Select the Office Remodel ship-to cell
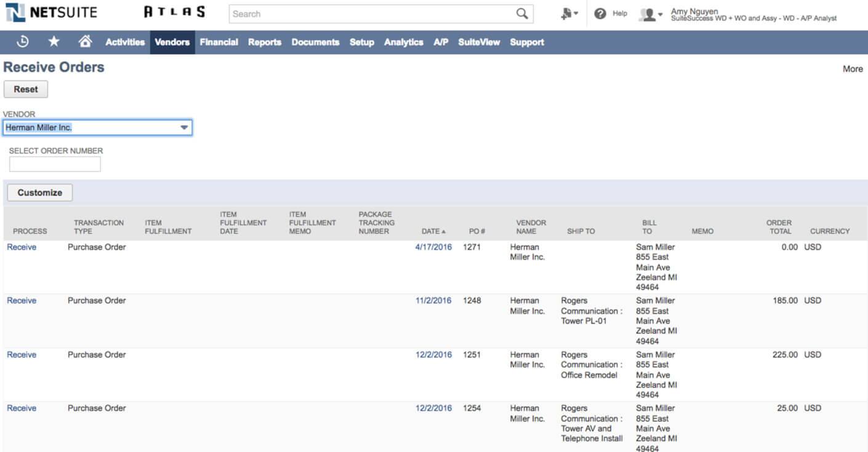Viewport: 868px width, 452px height. [592, 365]
